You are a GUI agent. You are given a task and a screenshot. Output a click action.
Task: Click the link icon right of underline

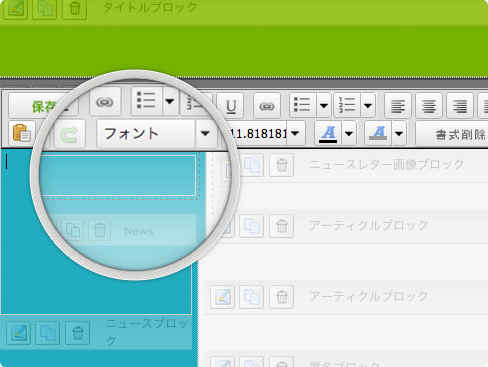267,106
